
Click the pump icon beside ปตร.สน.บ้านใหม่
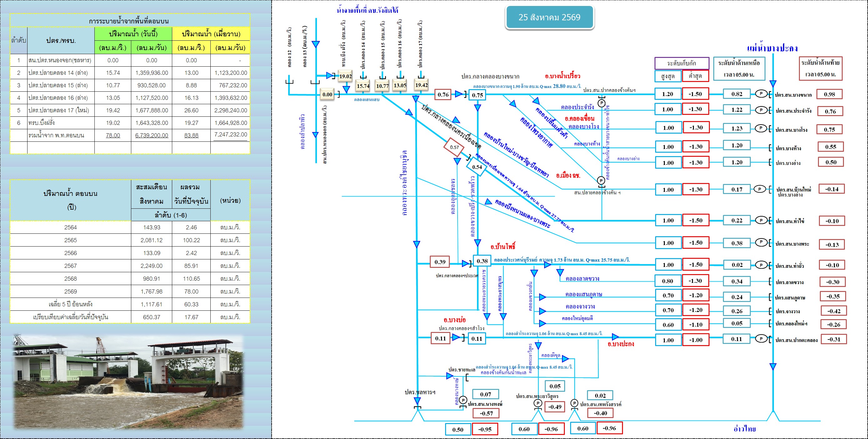[760, 189]
